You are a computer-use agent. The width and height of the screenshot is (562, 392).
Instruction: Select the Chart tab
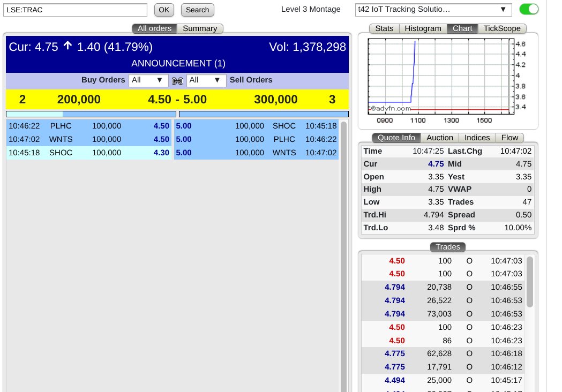[x=462, y=28]
